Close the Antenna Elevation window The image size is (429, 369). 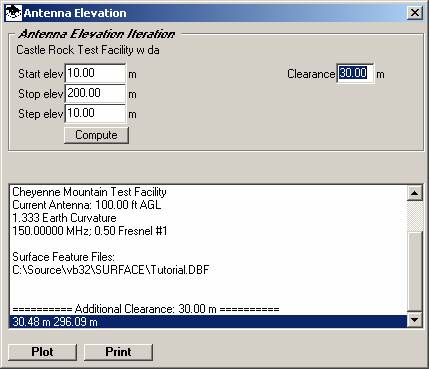pyautogui.click(x=415, y=13)
